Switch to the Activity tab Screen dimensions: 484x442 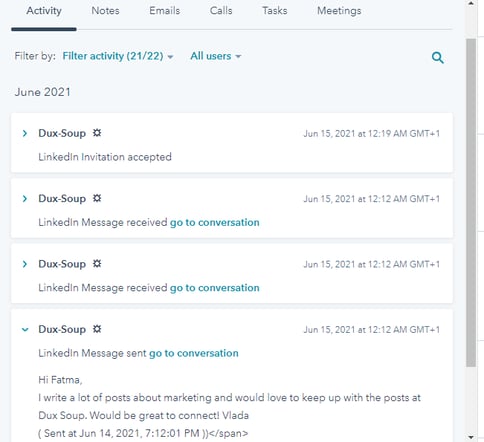(x=44, y=11)
